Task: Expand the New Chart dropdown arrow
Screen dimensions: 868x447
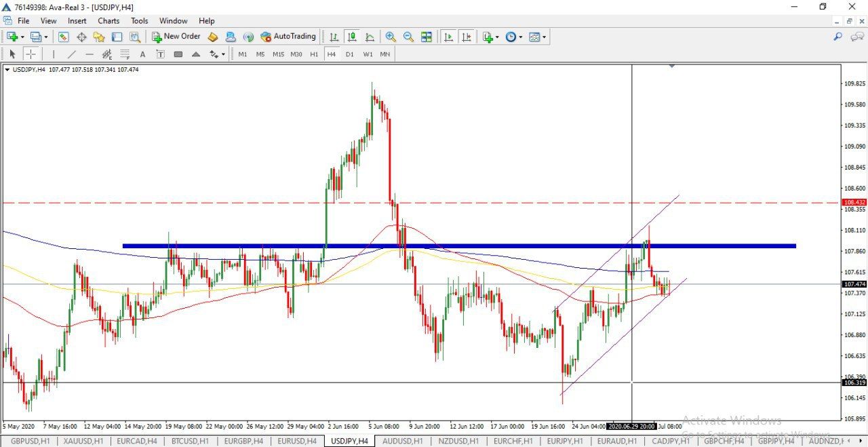Action: coord(22,37)
